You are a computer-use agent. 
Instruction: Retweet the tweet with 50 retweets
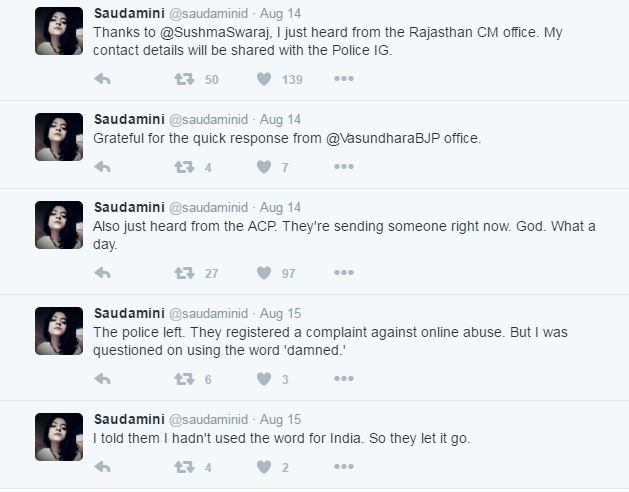point(184,79)
